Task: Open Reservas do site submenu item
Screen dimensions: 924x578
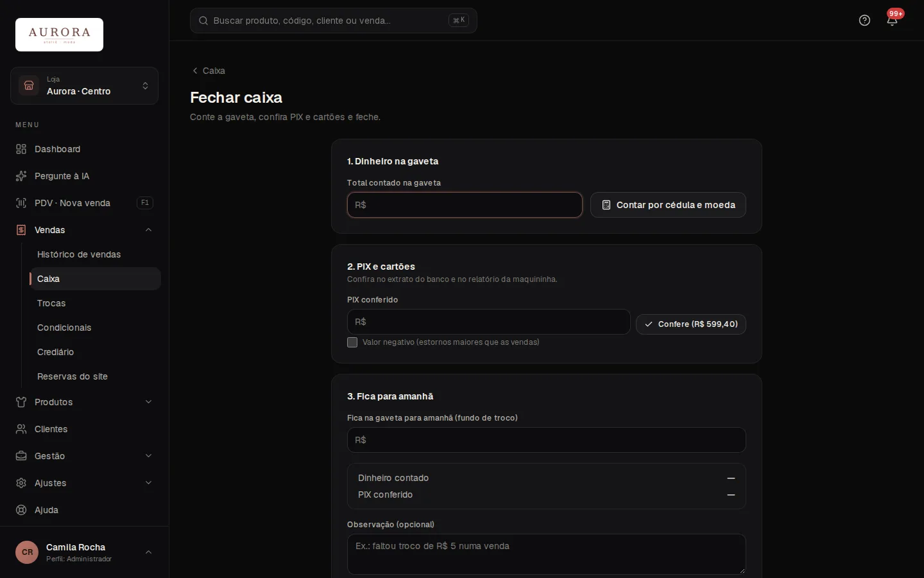Action: pyautogui.click(x=95, y=376)
